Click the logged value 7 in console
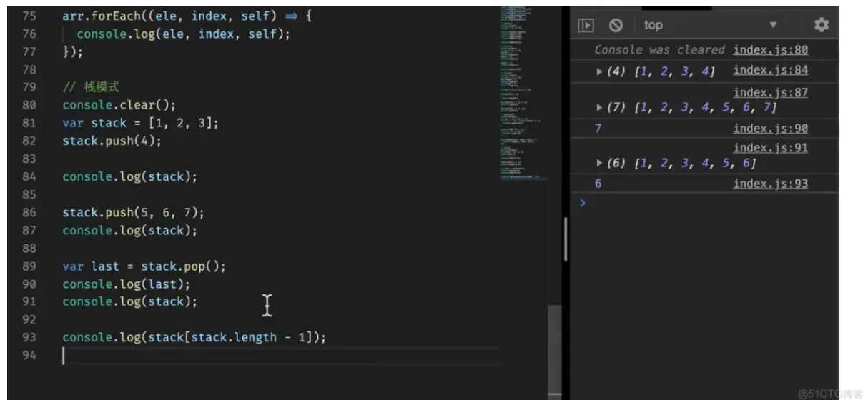The height and width of the screenshot is (400, 868). [x=598, y=129]
